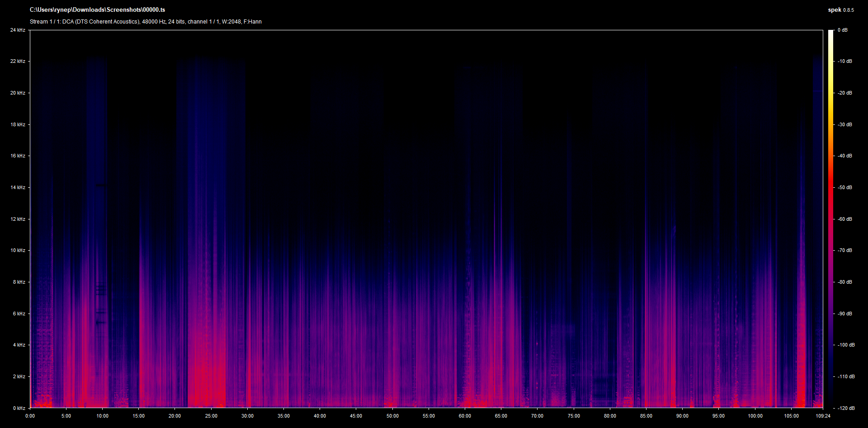
Task: Click the DTS Coherent Acoustics stream info line
Action: point(146,22)
